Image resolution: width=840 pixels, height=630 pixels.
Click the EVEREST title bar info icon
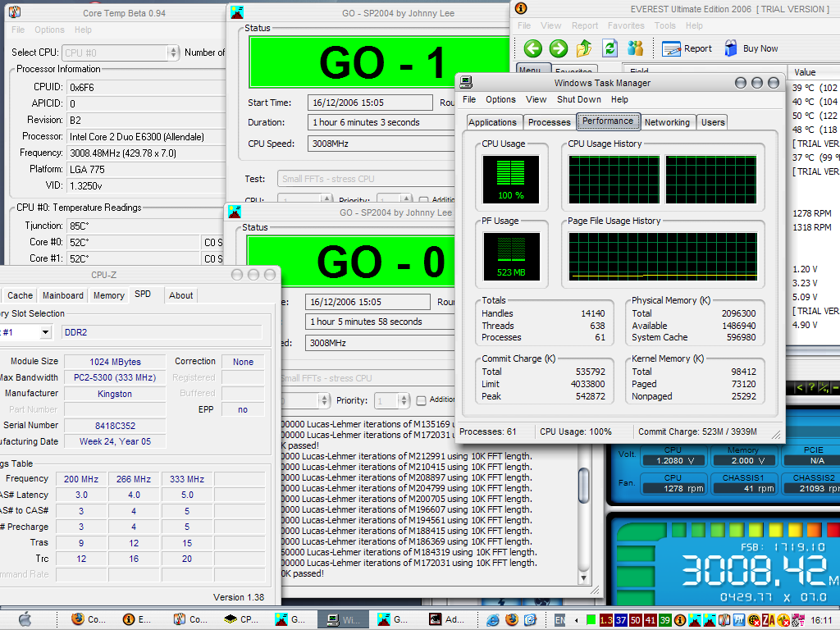[x=521, y=8]
